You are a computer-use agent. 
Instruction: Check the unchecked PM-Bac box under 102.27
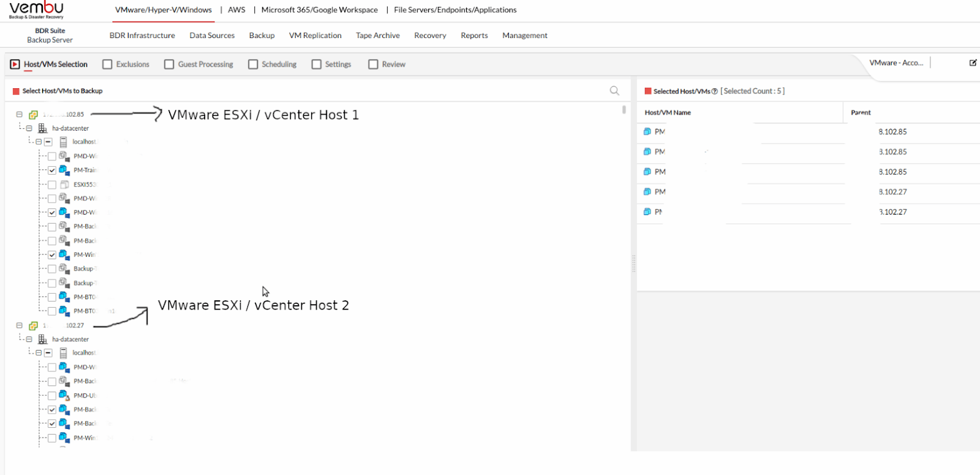(52, 382)
